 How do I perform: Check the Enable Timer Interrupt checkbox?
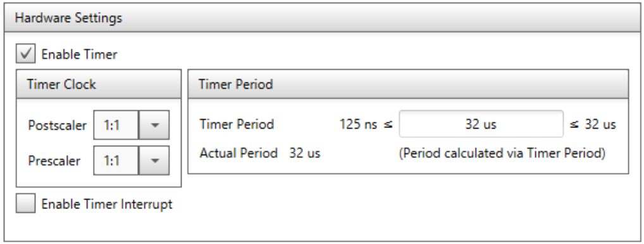coord(25,203)
